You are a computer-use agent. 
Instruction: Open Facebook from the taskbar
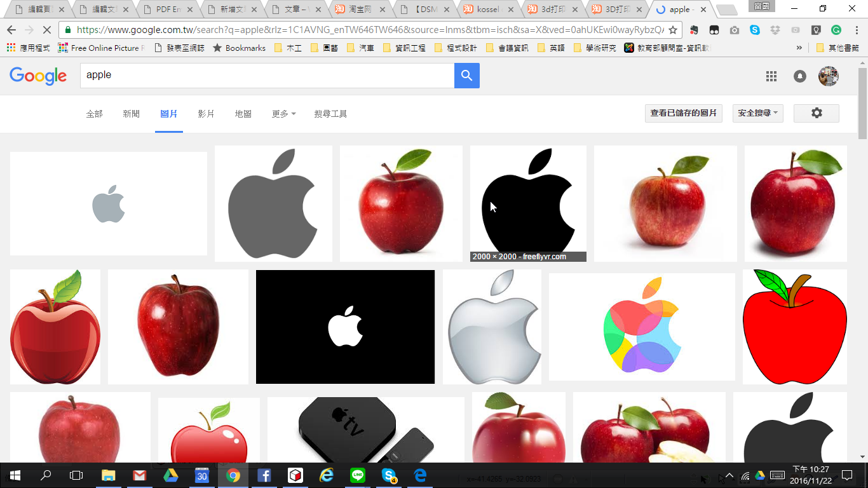coord(264,475)
